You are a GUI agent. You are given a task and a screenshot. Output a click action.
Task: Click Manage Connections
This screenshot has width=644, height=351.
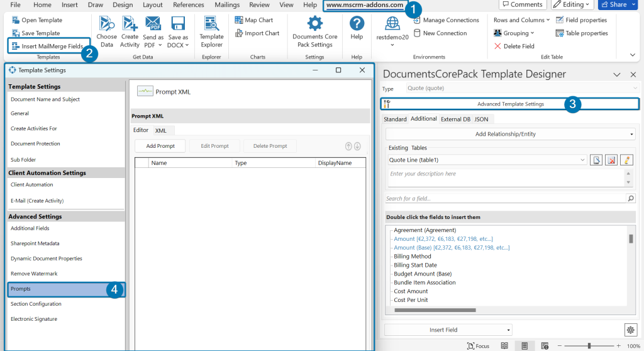pyautogui.click(x=446, y=19)
